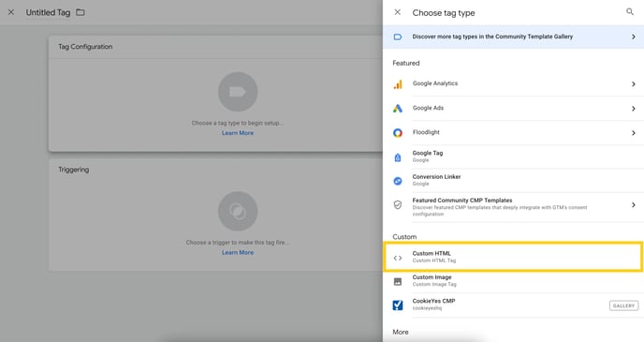
Task: Click the Google Analytics bar chart icon
Action: 398,83
